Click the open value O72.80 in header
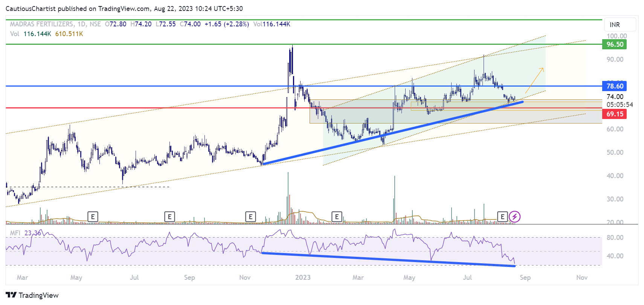This screenshot has width=644, height=305. pos(116,24)
